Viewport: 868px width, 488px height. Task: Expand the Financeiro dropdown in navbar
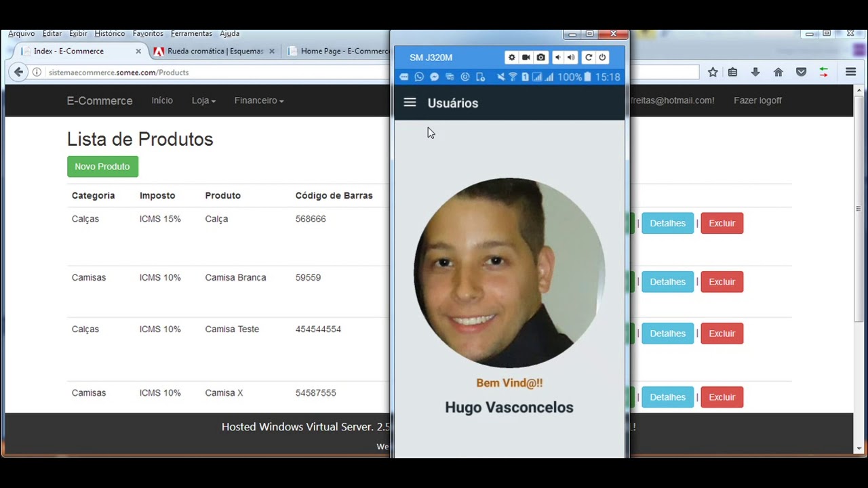259,100
